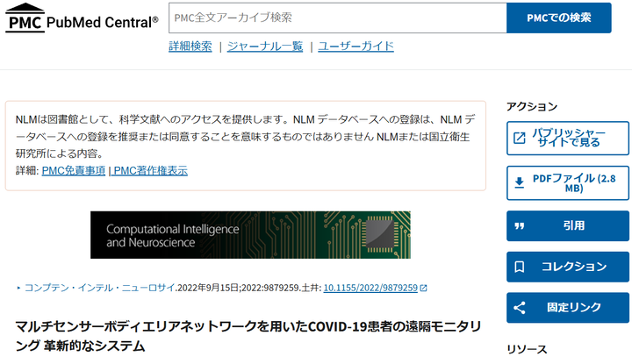This screenshot has width=632, height=364.
Task: Click the PMC PubMed Central logo
Action: (x=82, y=18)
